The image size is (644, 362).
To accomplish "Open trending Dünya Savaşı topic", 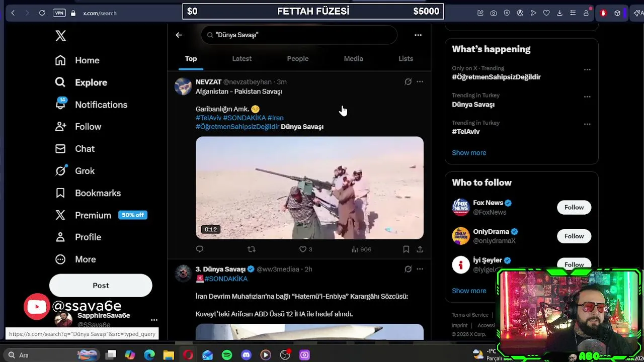I will (473, 105).
